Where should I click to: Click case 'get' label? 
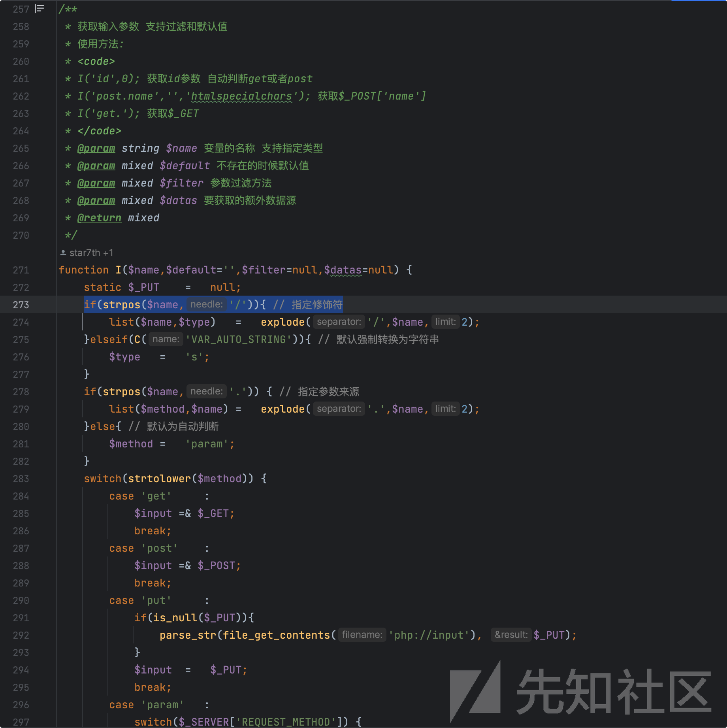(x=140, y=496)
